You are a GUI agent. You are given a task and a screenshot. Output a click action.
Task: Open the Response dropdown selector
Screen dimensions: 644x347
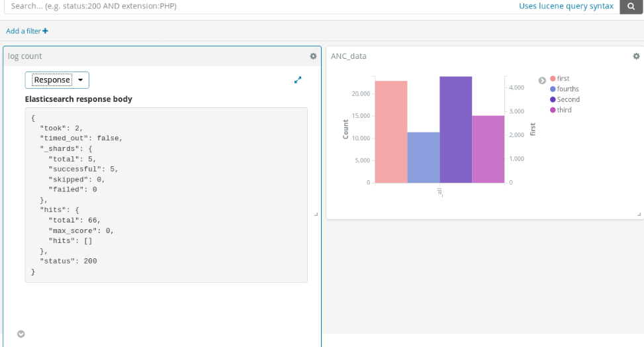point(57,80)
